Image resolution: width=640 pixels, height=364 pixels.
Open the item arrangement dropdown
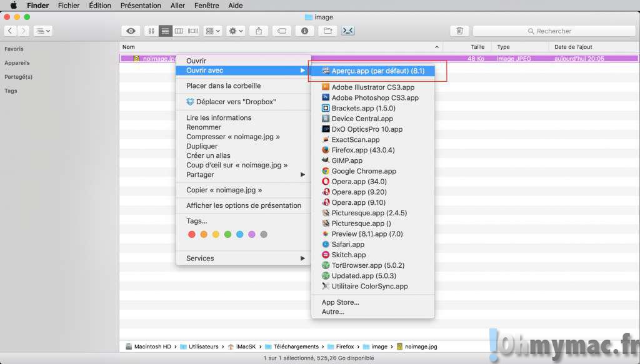211,31
